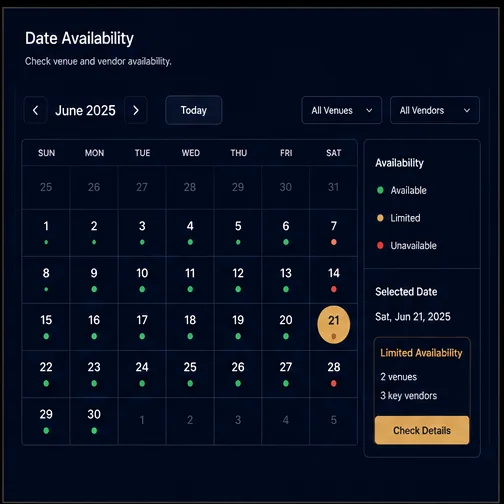Click greyed-out July 1 in last row

coord(142,420)
